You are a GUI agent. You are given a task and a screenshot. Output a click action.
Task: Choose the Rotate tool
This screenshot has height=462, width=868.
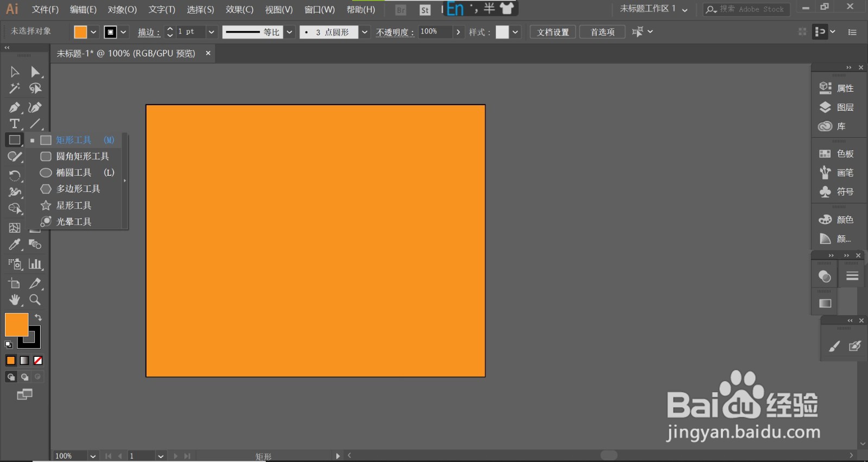point(15,175)
